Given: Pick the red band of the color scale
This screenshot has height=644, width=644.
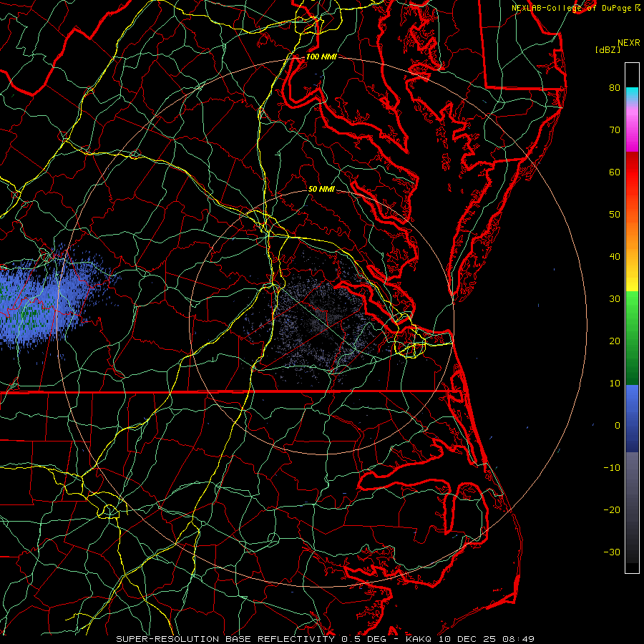Looking at the screenshot, I should tap(632, 172).
